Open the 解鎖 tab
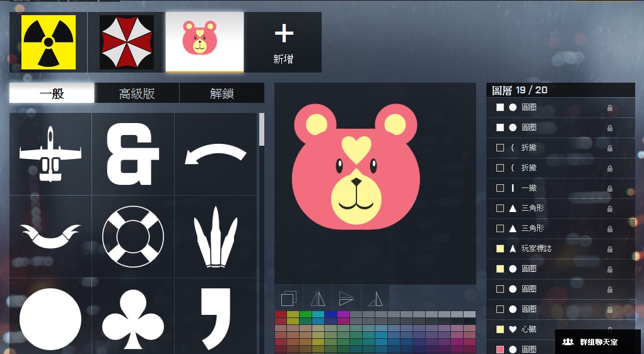Viewport: 644px width, 354px height. 221,94
